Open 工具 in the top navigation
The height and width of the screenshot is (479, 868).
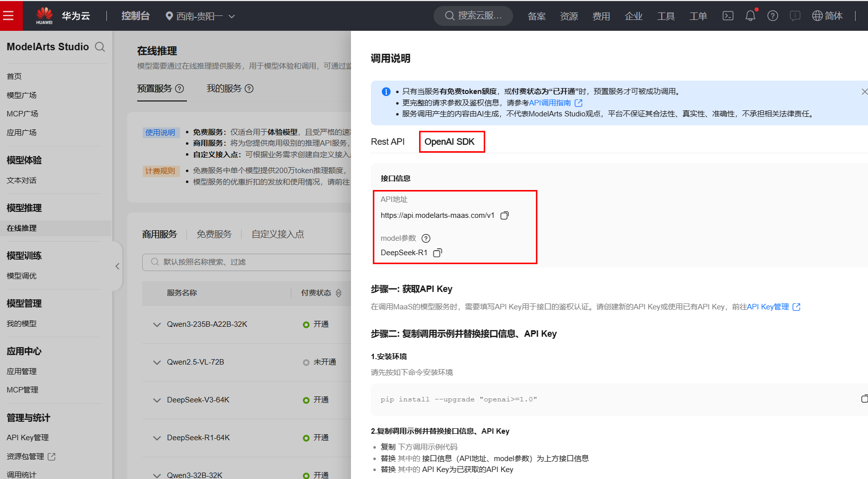(666, 16)
